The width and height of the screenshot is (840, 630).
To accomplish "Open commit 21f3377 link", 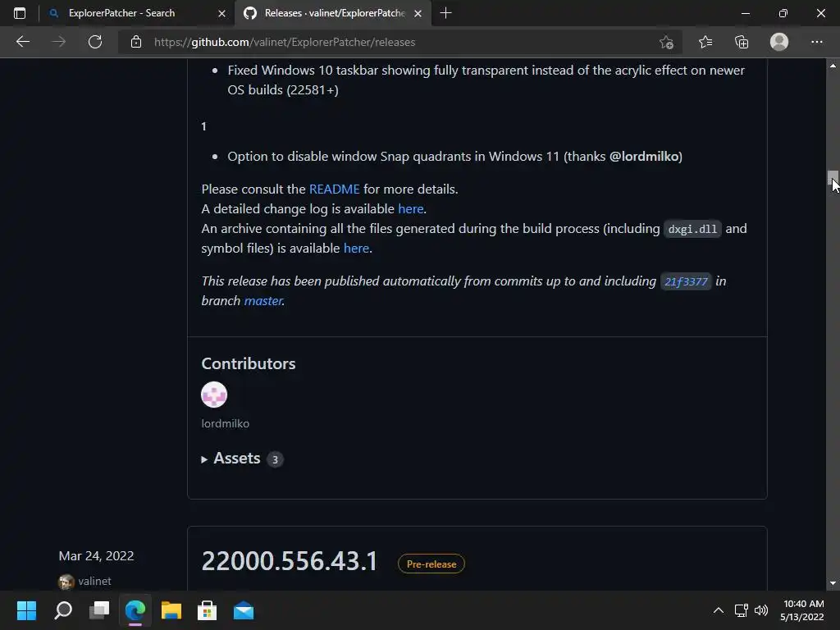I will (686, 281).
